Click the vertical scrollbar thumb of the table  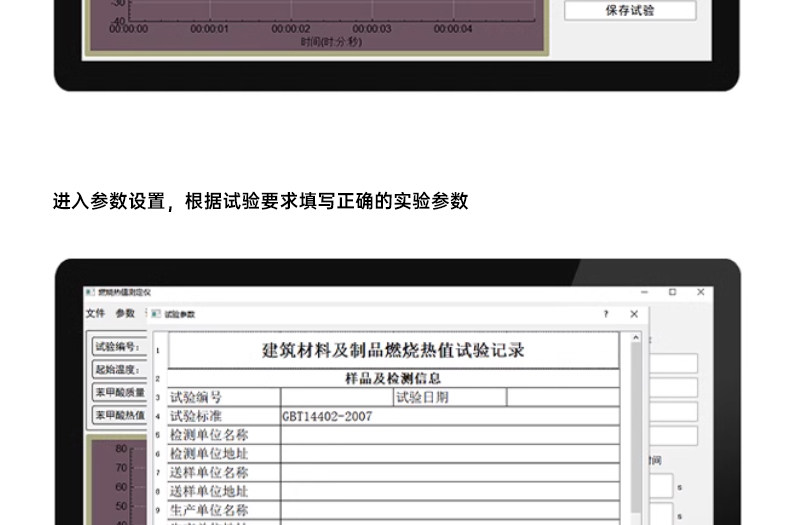tap(636, 427)
